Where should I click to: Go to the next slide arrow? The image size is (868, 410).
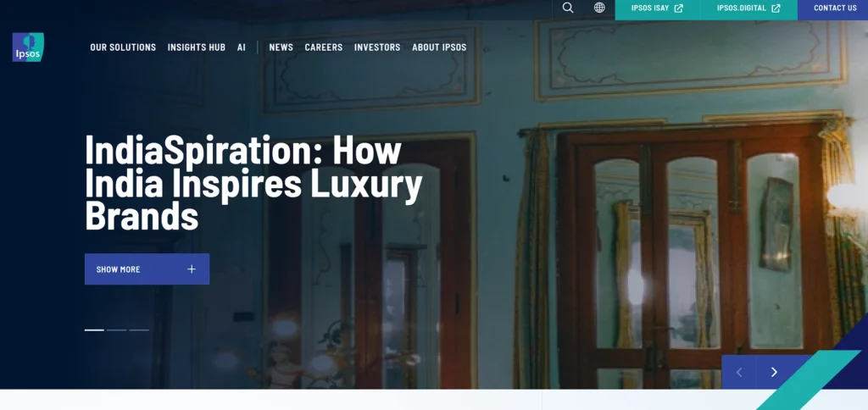774,372
